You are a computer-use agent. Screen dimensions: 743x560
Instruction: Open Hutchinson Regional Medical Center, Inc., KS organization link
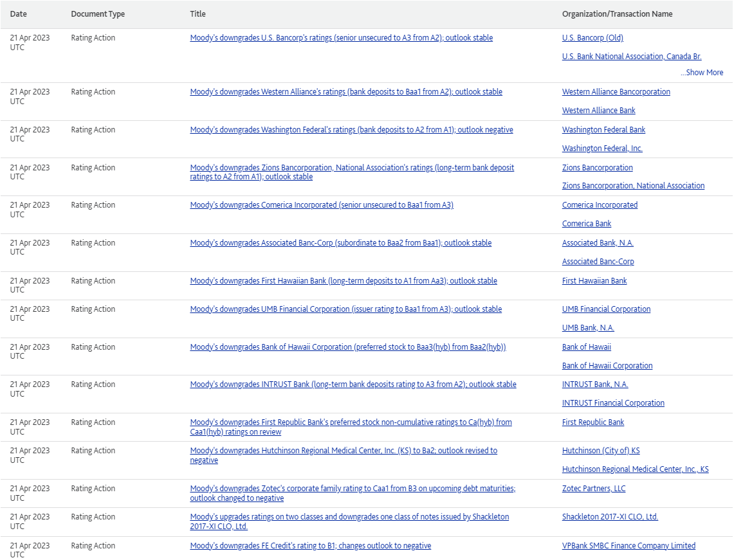pyautogui.click(x=636, y=469)
